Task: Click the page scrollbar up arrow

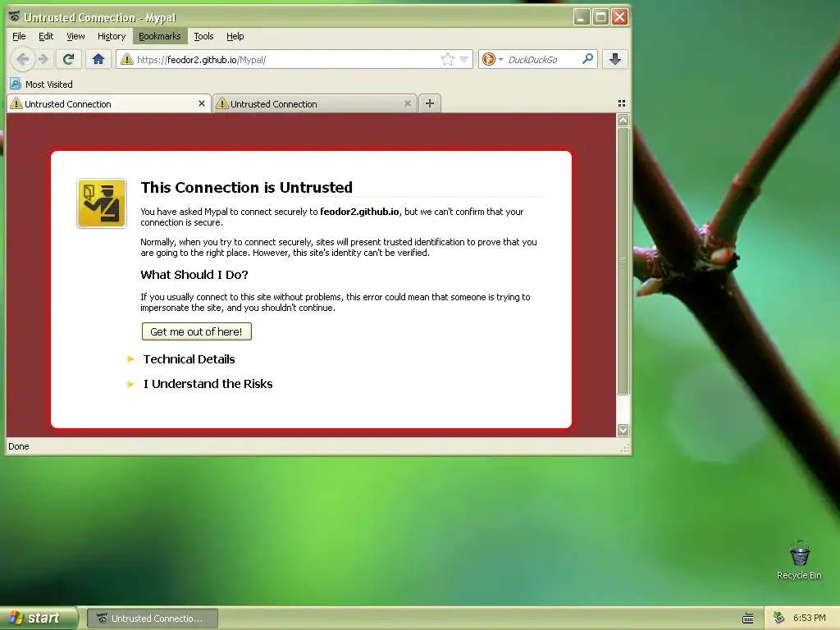Action: (x=623, y=120)
